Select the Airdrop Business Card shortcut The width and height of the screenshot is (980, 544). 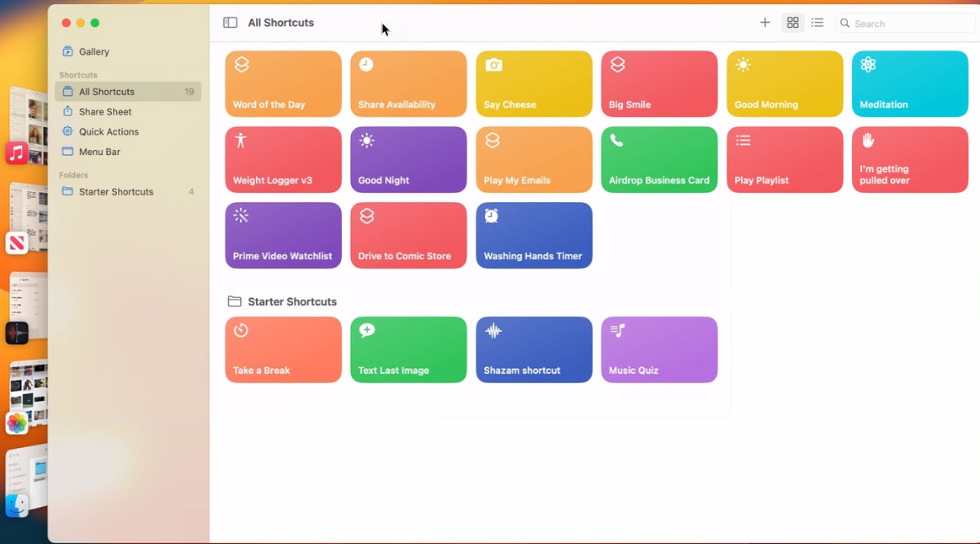click(x=658, y=159)
